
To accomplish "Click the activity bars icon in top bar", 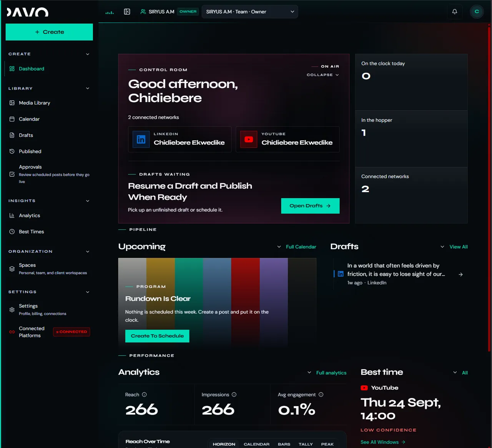I will pos(110,12).
